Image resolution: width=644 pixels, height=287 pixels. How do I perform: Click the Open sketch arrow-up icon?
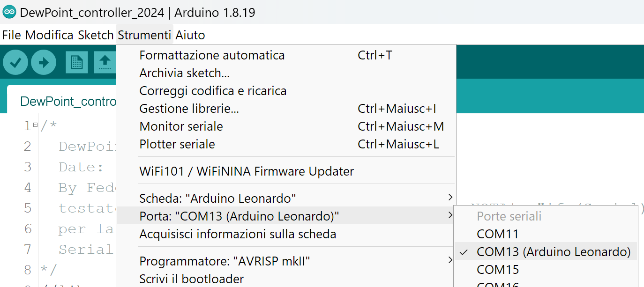pos(105,62)
